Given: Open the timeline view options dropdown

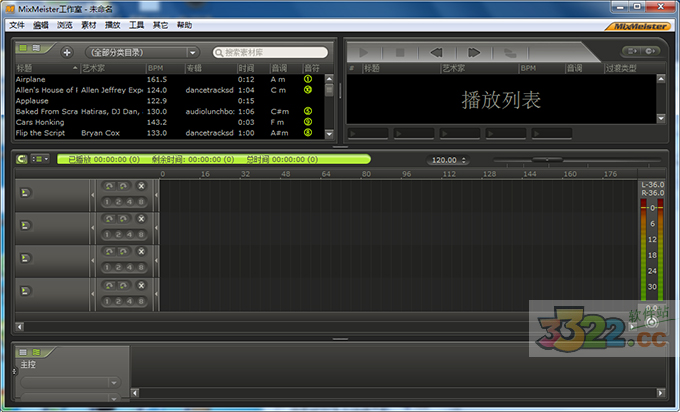Looking at the screenshot, I should [40, 159].
